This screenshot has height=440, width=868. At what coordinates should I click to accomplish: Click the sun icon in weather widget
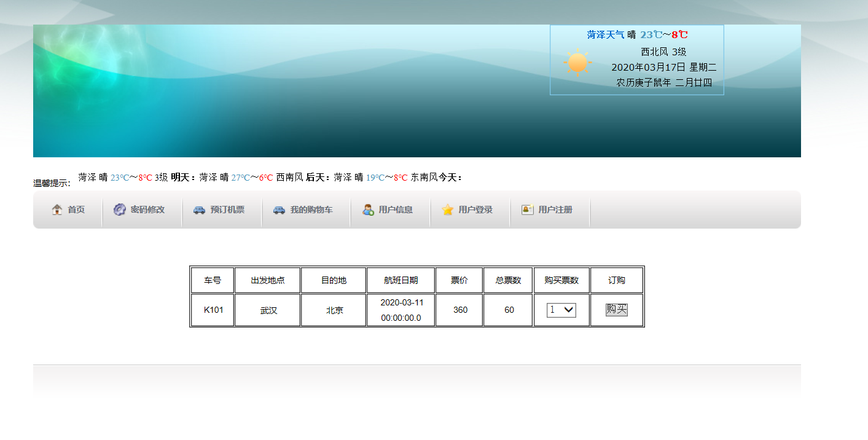click(577, 63)
